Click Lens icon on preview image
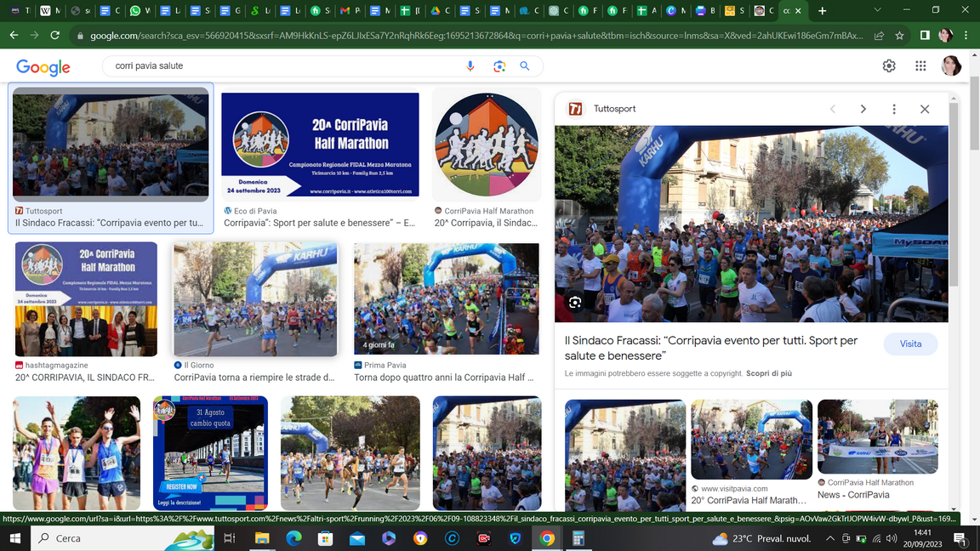This screenshot has width=980, height=551. point(575,303)
